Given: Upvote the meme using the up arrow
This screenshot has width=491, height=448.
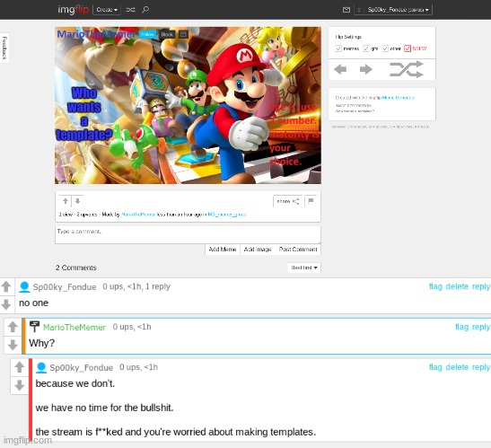Looking at the screenshot, I should pos(66,201).
